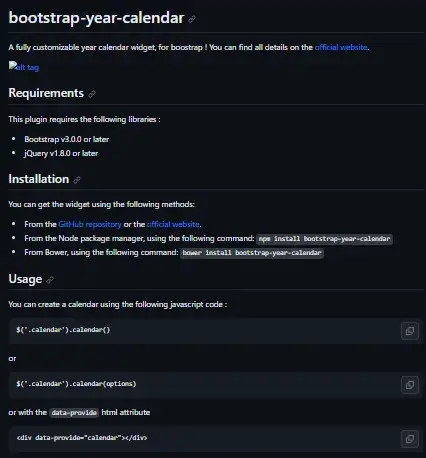
Task: Click the 'npm install bootstrap-year-calendar' inline code
Action: click(324, 239)
